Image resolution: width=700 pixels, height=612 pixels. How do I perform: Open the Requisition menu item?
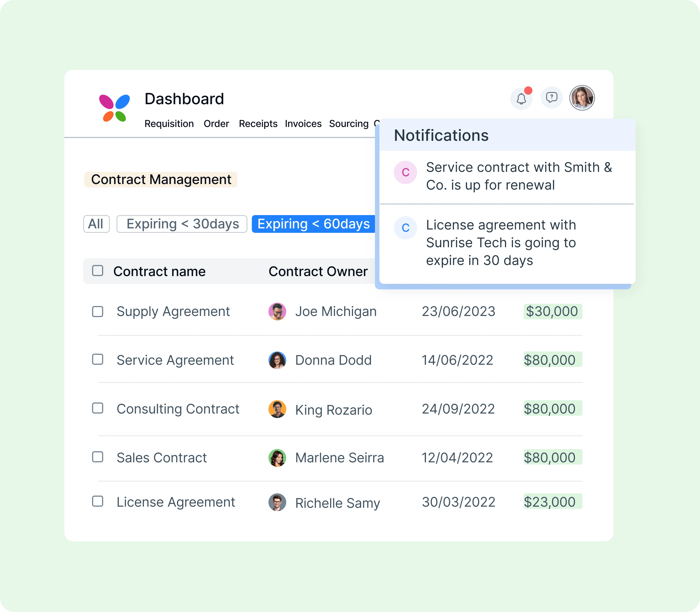point(169,123)
